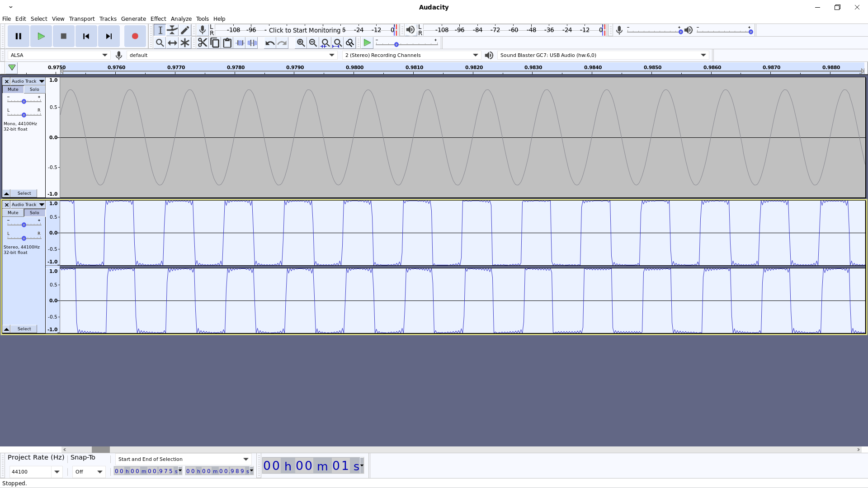
Task: Start playback with the green Play button
Action: 41,36
